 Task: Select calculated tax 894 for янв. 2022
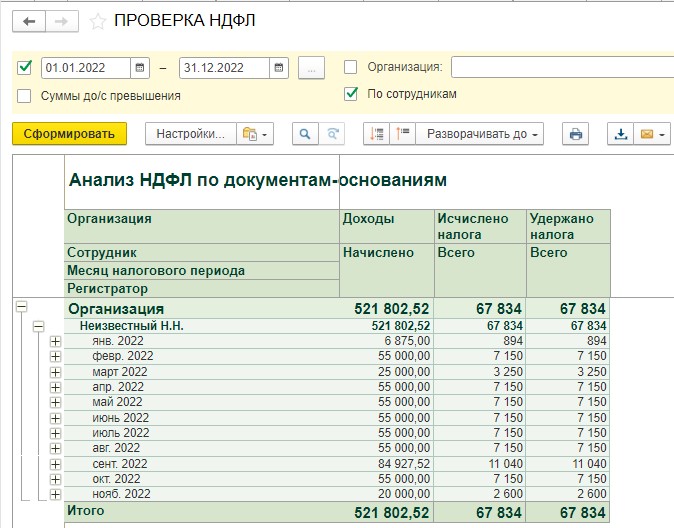tap(480, 341)
